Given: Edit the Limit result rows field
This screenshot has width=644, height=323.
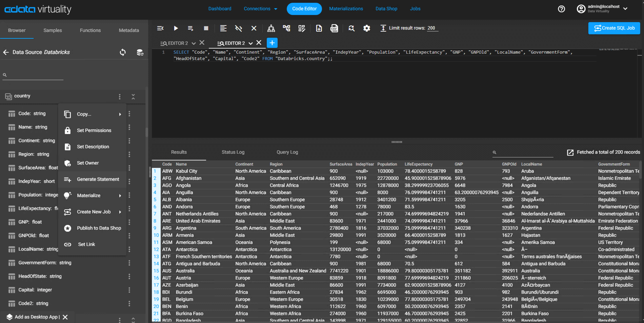Looking at the screenshot, I should coord(432,28).
